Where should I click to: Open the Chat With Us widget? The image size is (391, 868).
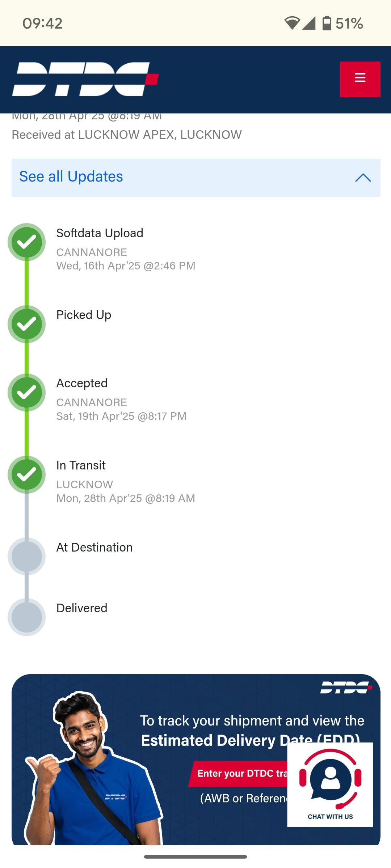point(330,784)
